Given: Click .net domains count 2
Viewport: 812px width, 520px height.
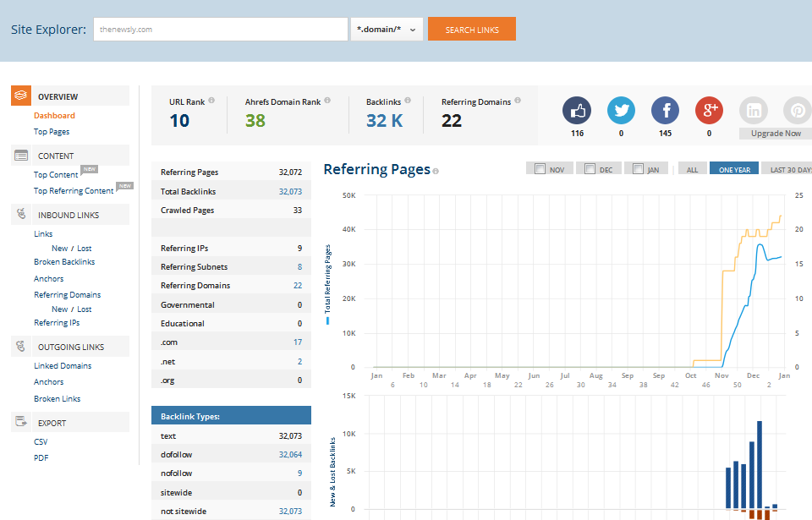Looking at the screenshot, I should click(299, 362).
